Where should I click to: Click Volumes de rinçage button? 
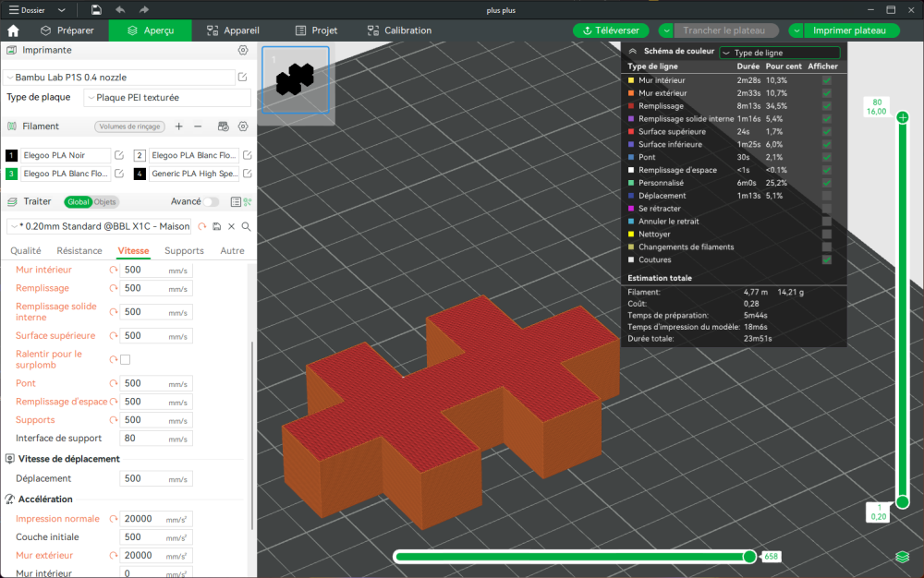129,126
